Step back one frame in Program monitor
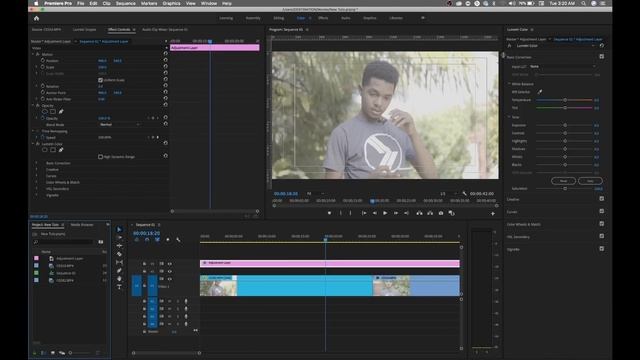Viewport: 640px width, 360px height. pyautogui.click(x=374, y=213)
